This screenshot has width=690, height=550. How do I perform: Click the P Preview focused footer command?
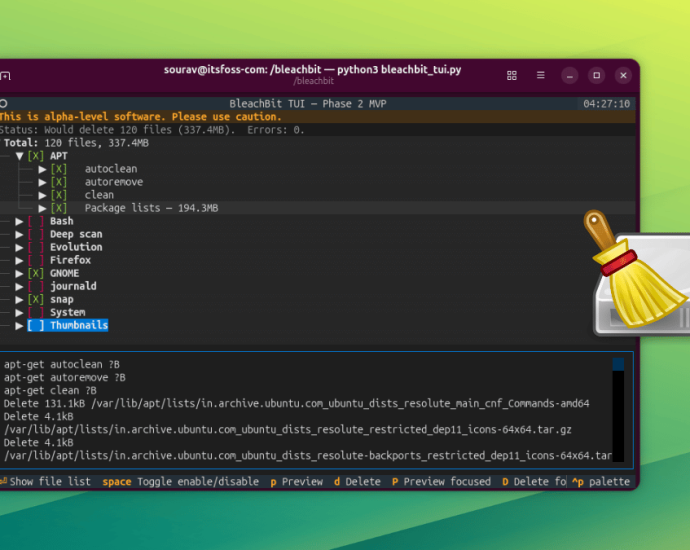441,481
